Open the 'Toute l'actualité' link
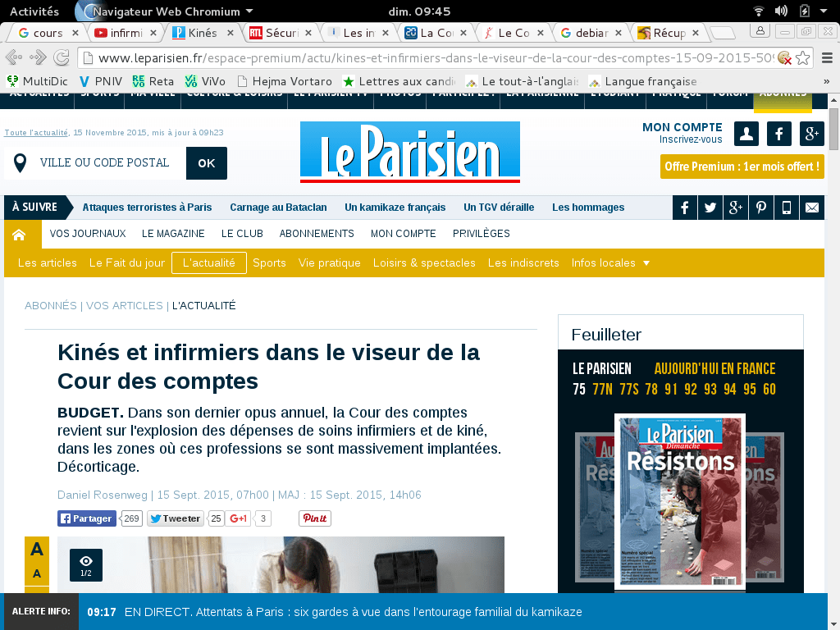This screenshot has width=840, height=630. tap(36, 132)
